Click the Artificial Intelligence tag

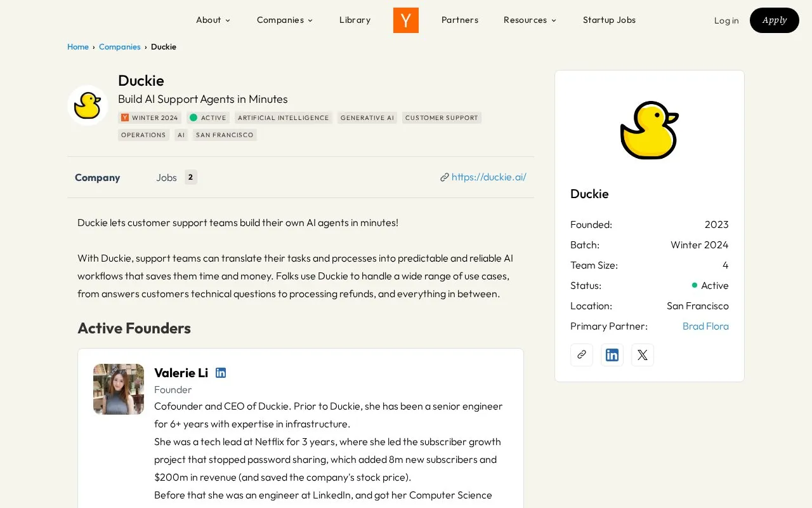284,117
